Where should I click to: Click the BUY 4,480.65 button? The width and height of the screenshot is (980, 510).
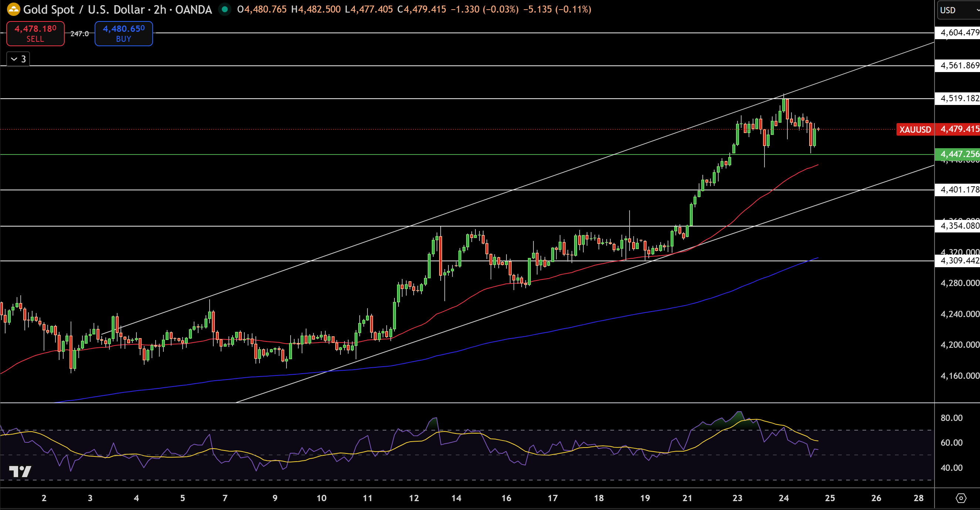coord(123,34)
